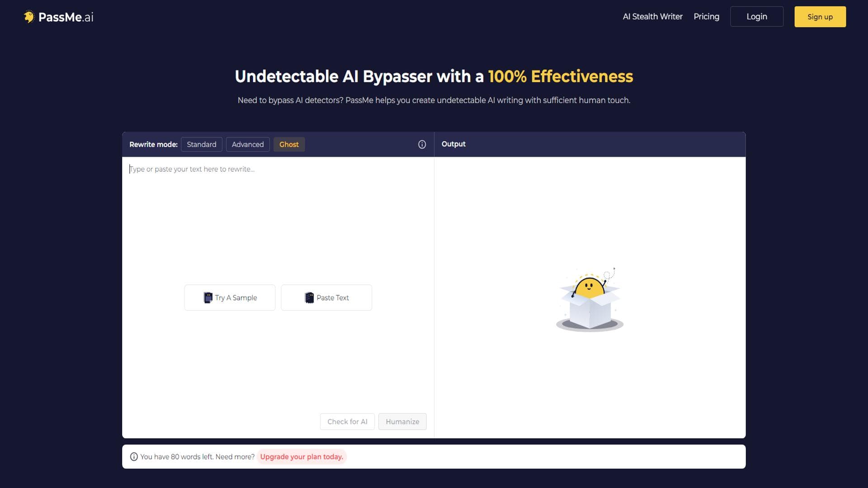Click the 'You have 80 words left' text
Screen dimensions: 868x488
[177, 457]
